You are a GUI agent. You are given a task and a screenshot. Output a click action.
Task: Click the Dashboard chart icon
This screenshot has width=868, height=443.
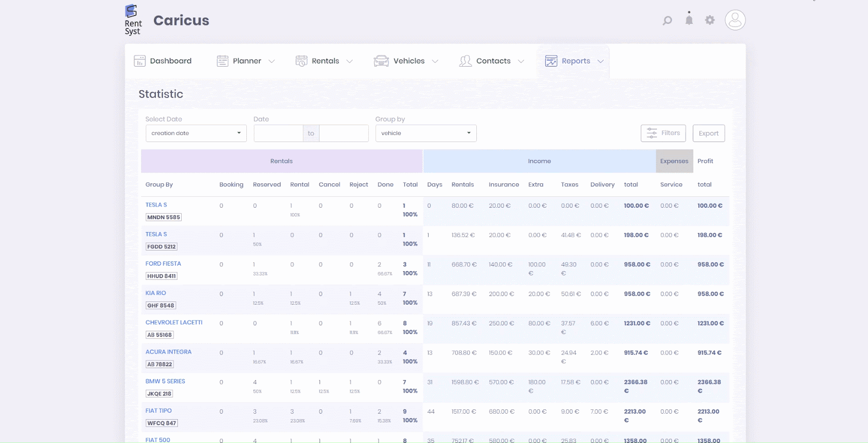click(139, 61)
